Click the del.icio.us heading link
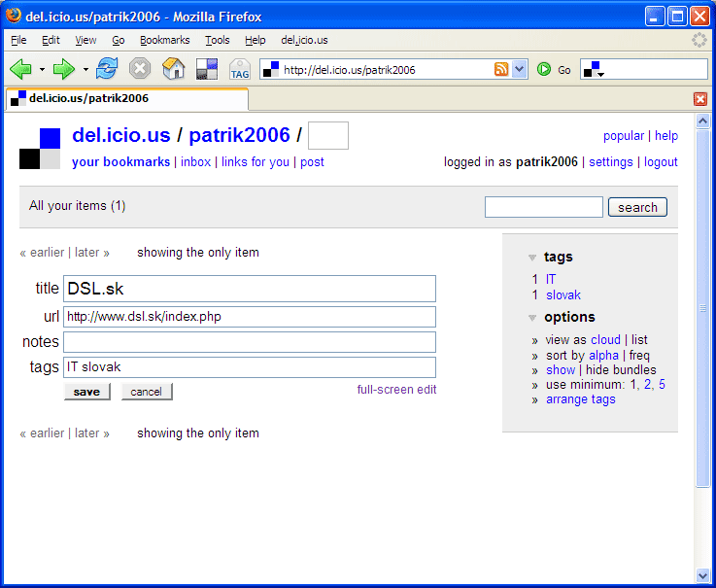 pyautogui.click(x=121, y=135)
